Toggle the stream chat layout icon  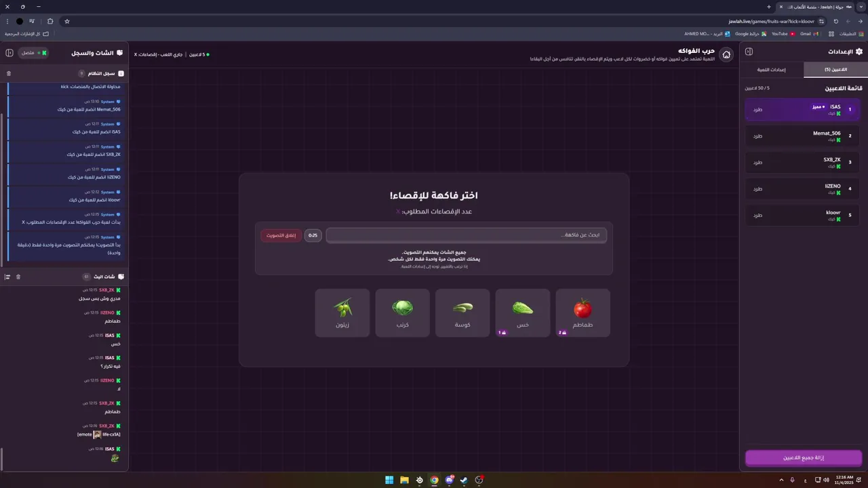tap(7, 277)
